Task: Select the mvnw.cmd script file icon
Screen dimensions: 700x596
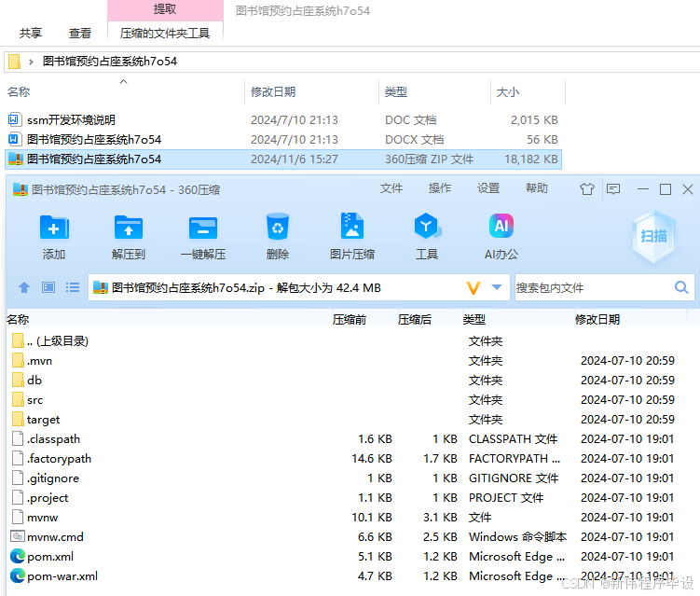Action: pyautogui.click(x=18, y=536)
